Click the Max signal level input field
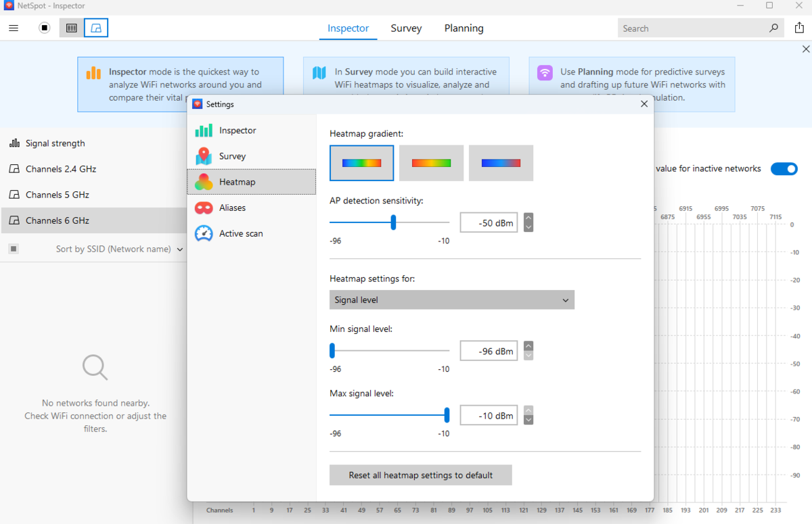Viewport: 812px width, 524px height. [x=489, y=415]
